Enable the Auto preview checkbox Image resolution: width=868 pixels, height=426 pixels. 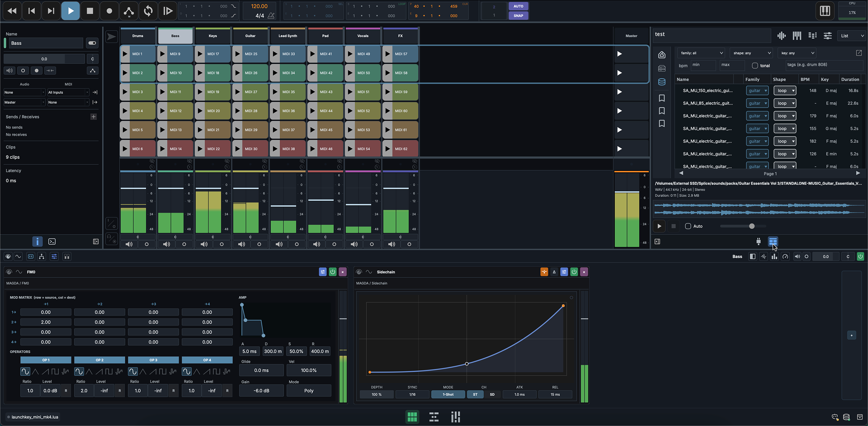click(x=688, y=226)
